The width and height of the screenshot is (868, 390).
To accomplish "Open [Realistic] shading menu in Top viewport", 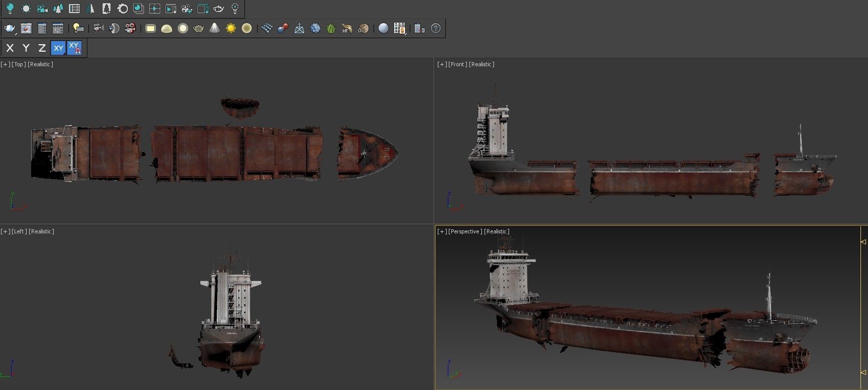I will point(40,64).
